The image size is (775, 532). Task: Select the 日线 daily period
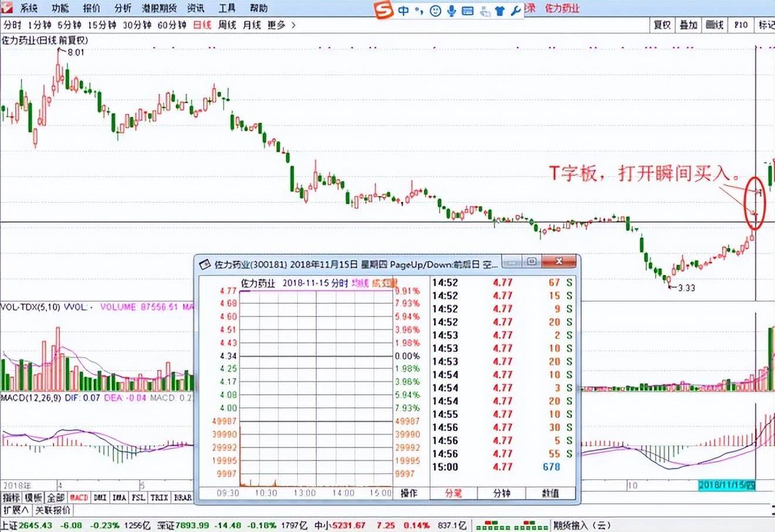tap(202, 25)
